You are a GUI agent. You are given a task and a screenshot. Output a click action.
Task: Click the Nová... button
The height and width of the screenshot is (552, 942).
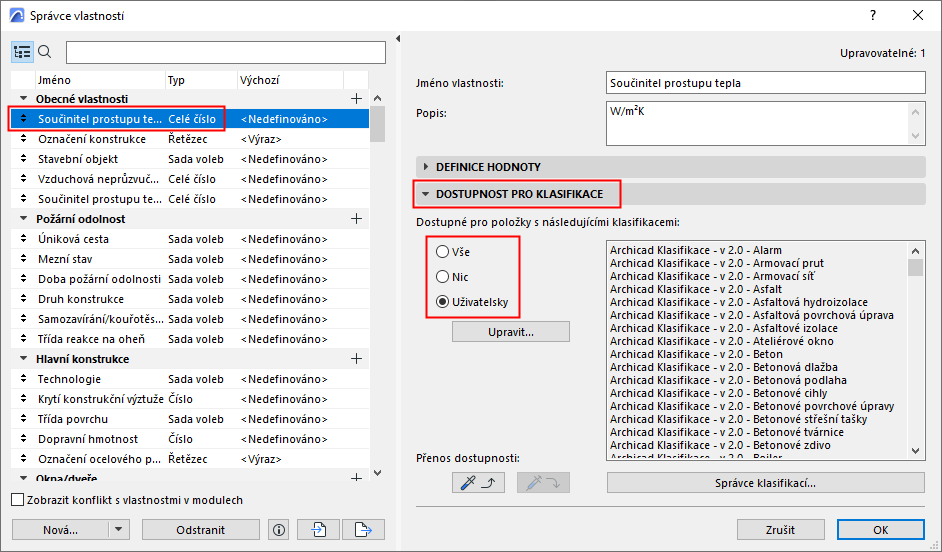(60, 530)
